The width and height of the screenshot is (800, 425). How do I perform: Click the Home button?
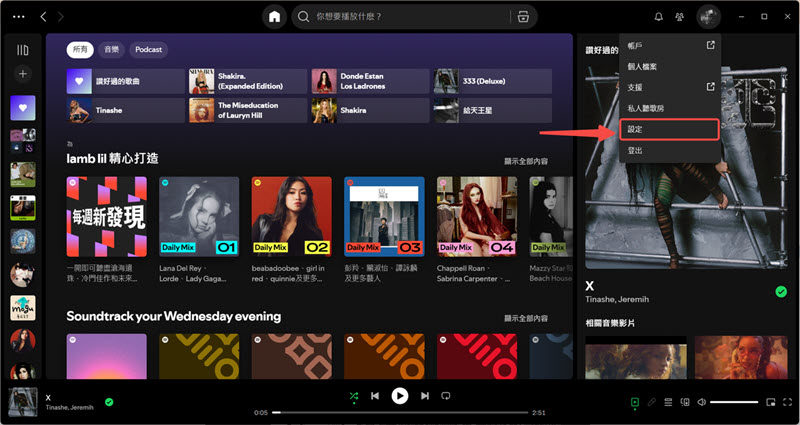[274, 17]
